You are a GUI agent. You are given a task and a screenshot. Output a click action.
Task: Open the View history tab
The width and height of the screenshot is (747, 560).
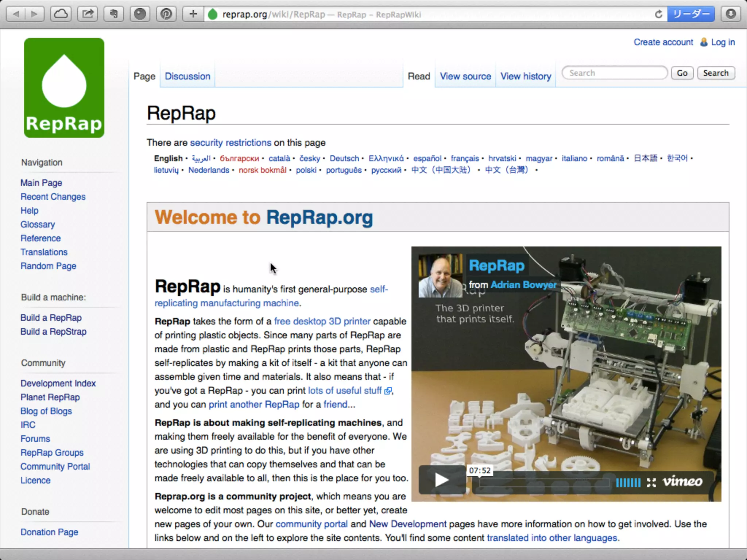point(526,76)
